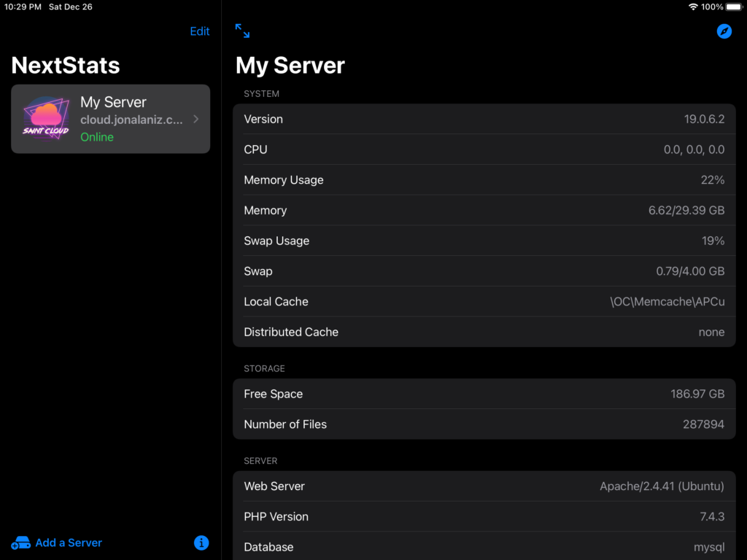The height and width of the screenshot is (560, 747).
Task: Tap the My Server detail page title
Action: click(x=290, y=65)
